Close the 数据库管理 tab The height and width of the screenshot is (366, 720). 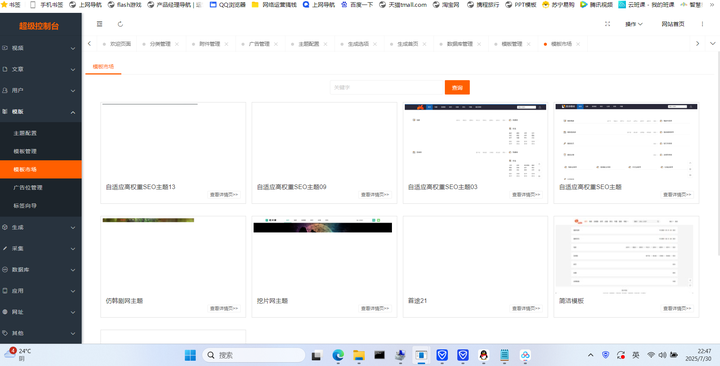pyautogui.click(x=479, y=44)
